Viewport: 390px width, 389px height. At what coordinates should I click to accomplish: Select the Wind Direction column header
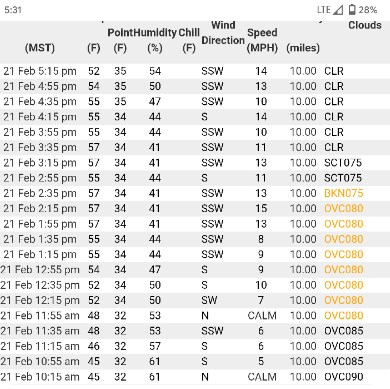[x=223, y=33]
